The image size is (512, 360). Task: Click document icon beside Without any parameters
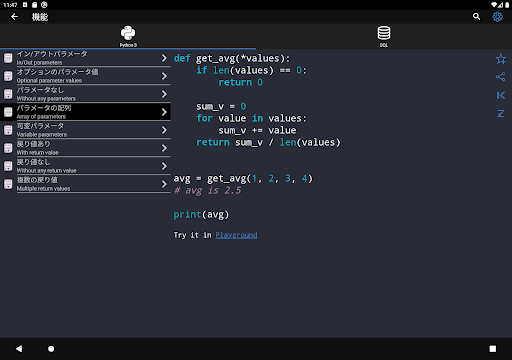8,94
